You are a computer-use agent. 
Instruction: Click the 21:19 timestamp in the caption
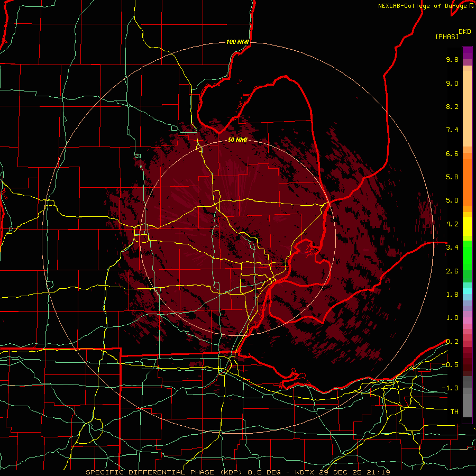pyautogui.click(x=378, y=472)
